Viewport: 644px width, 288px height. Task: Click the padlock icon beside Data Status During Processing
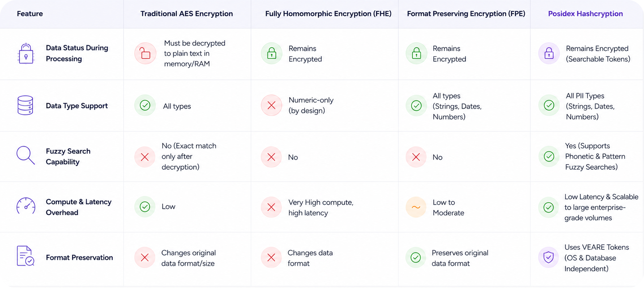(x=26, y=54)
